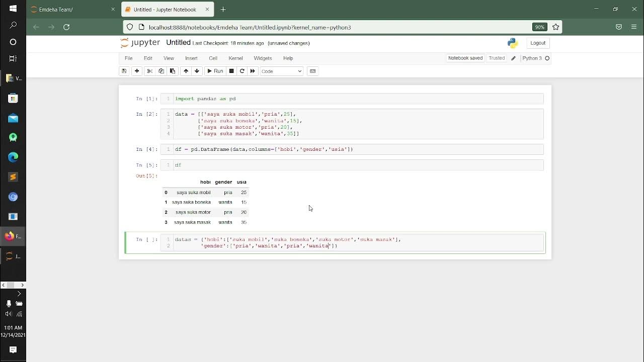644x362 pixels.
Task: Click the pencil edit mode indicator
Action: click(513, 58)
